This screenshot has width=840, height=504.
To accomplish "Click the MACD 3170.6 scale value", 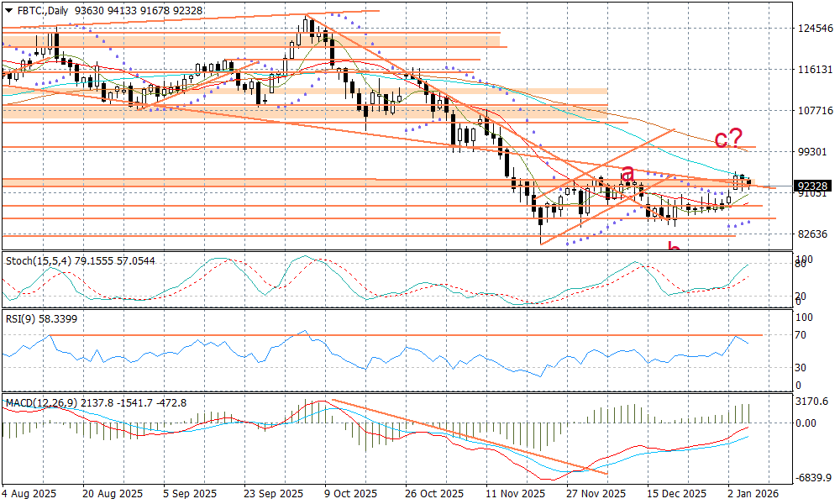I will click(813, 402).
